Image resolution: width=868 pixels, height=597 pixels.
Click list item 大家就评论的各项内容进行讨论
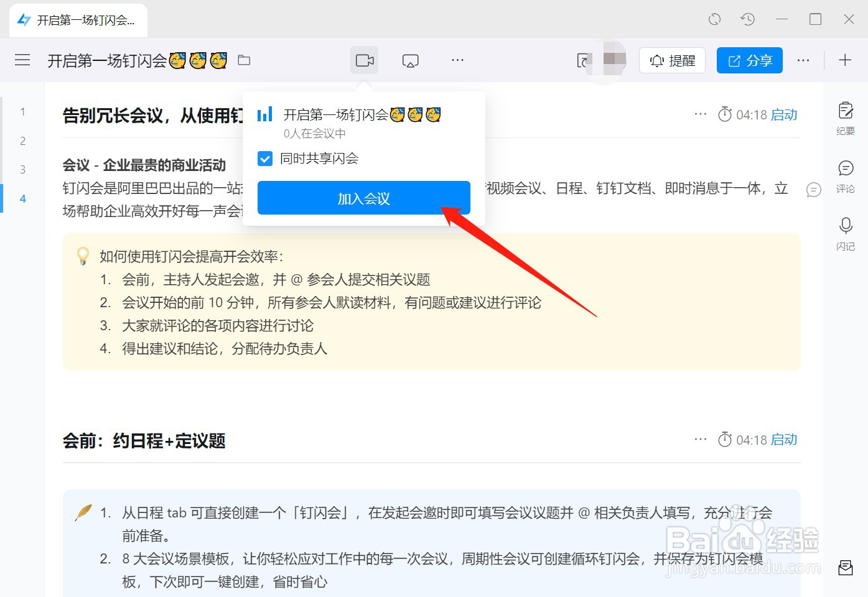[x=218, y=326]
